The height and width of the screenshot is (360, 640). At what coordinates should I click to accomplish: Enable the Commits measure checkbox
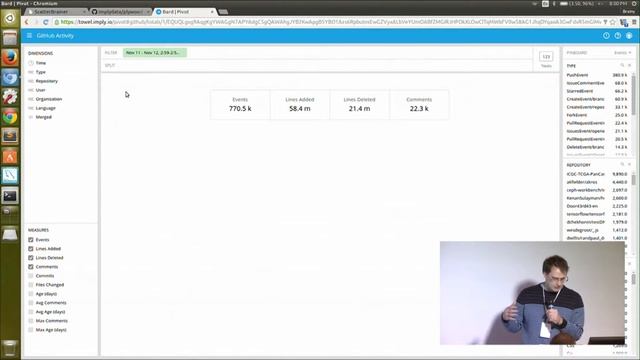click(x=31, y=276)
